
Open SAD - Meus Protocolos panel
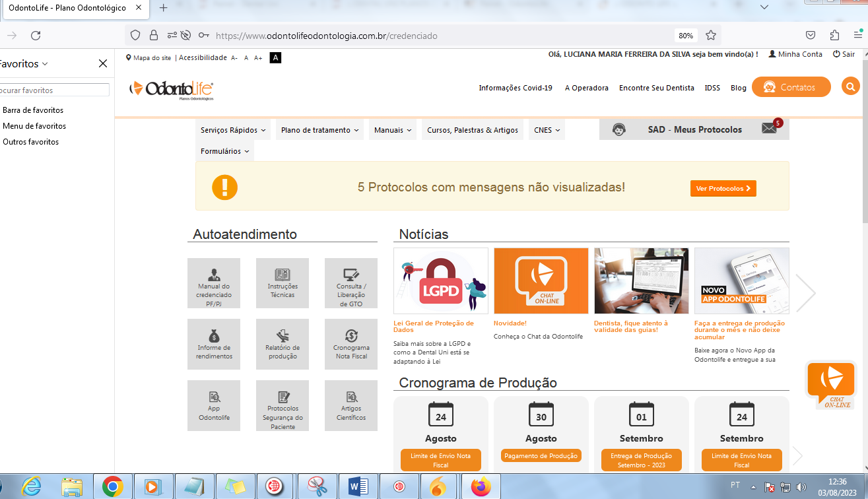694,129
